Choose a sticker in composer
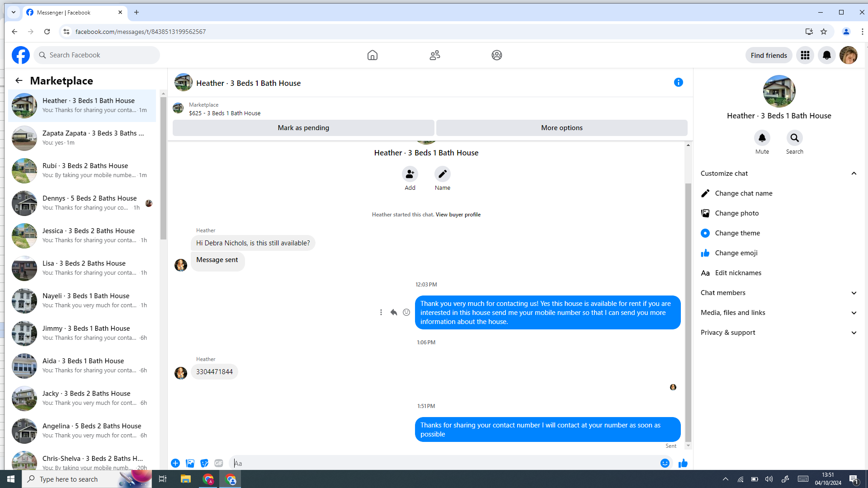This screenshot has width=868, height=488. click(x=204, y=463)
